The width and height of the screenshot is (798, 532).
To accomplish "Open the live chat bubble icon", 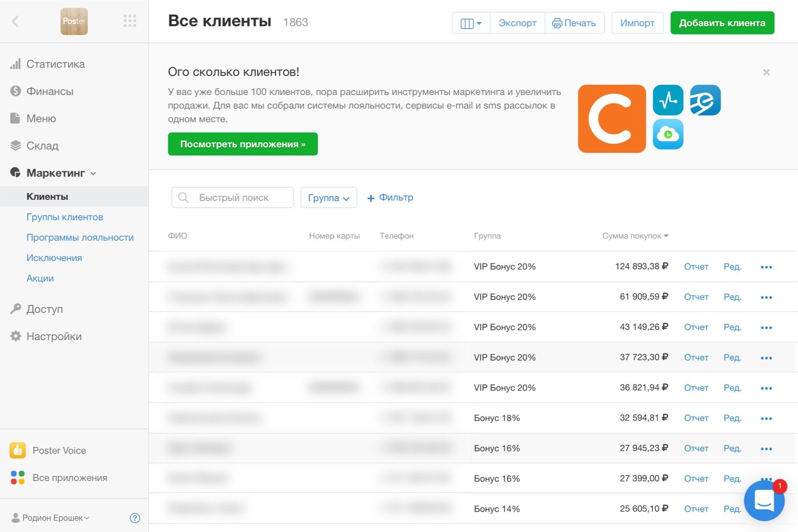I will tap(764, 501).
